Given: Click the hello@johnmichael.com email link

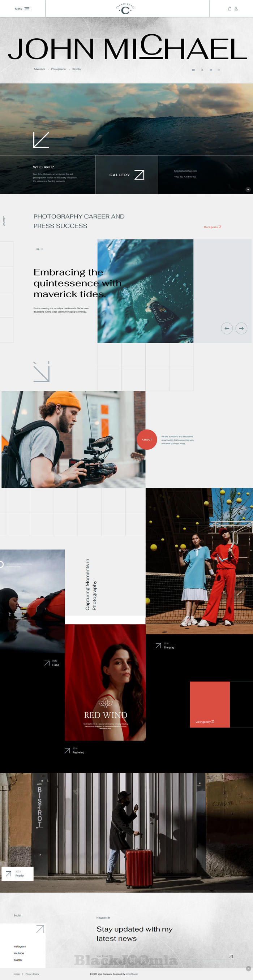Looking at the screenshot, I should [185, 171].
